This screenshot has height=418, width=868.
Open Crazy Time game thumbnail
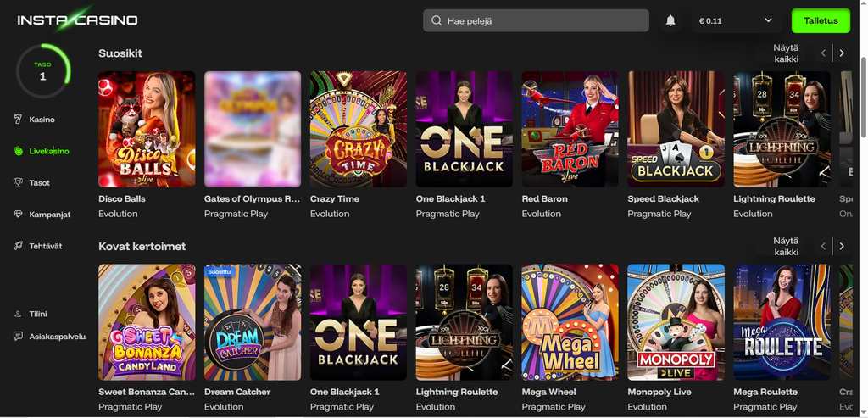(x=359, y=129)
